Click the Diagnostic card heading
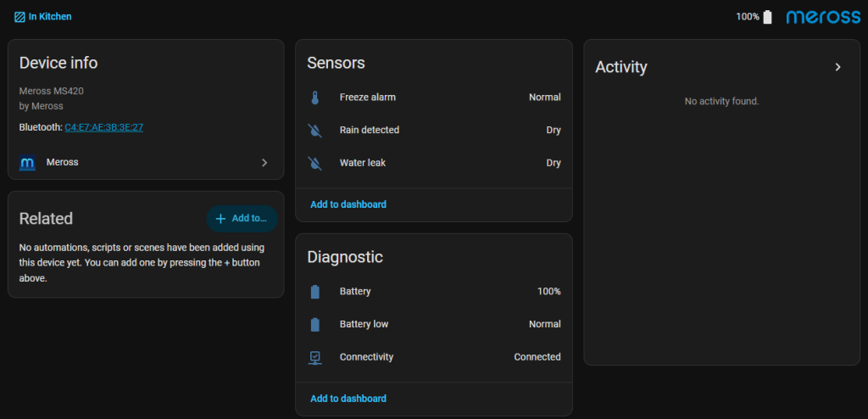Screen dimensions: 868x419 coord(345,257)
